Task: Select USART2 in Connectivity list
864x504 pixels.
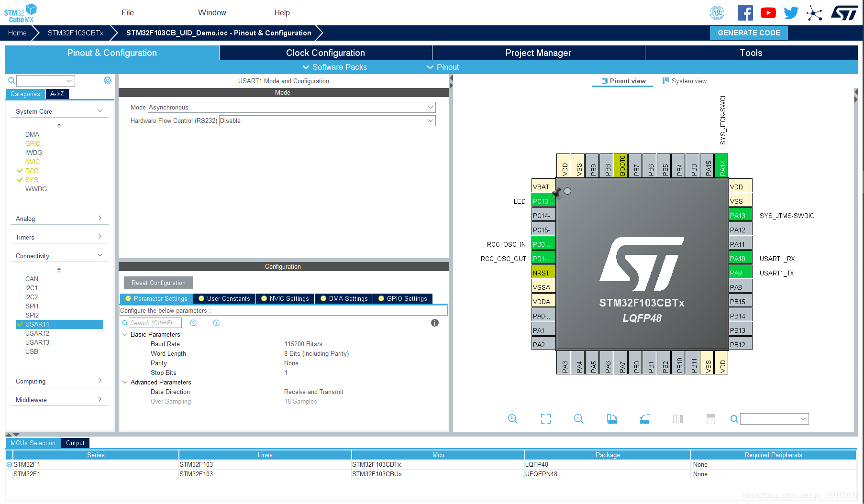Action: pyautogui.click(x=37, y=333)
